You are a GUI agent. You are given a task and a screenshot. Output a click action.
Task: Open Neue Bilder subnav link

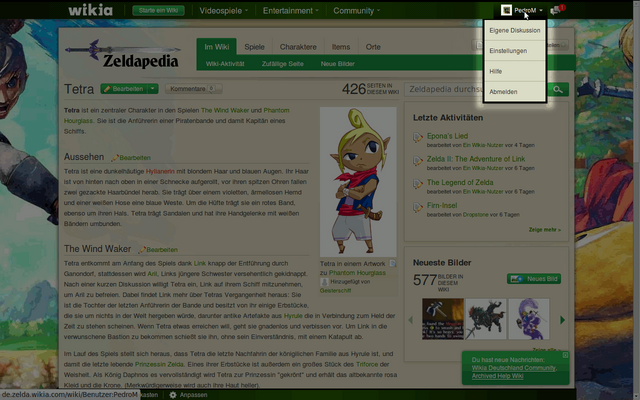(338, 64)
